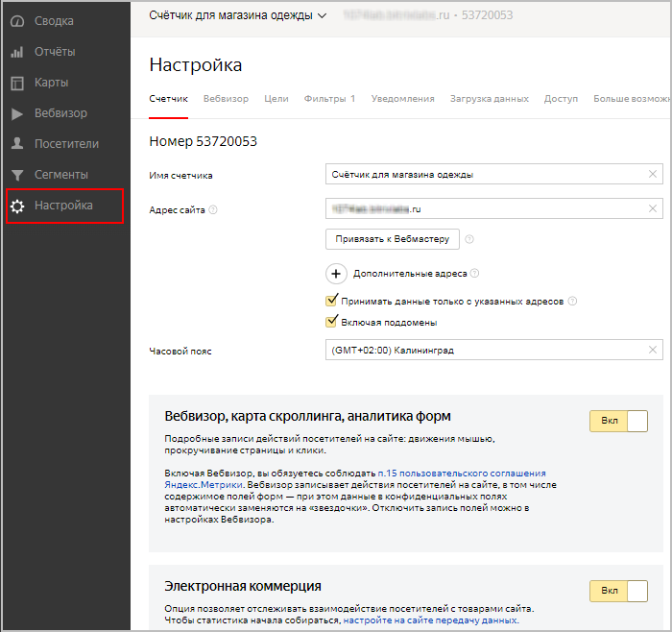This screenshot has width=672, height=632.
Task: Open Сегменты funnel icon
Action: (17, 175)
